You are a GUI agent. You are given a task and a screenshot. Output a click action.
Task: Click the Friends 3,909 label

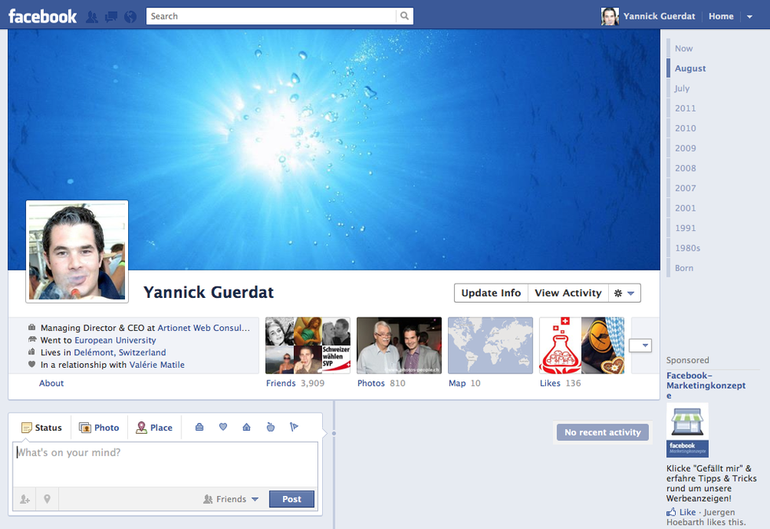[x=295, y=383]
